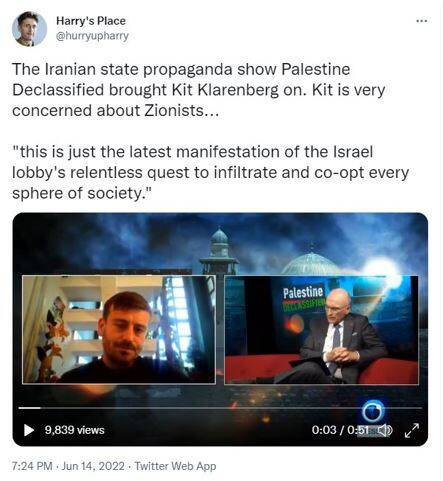This screenshot has width=443, height=481.
Task: Click the Jun 14, 2022 date
Action: (x=93, y=466)
